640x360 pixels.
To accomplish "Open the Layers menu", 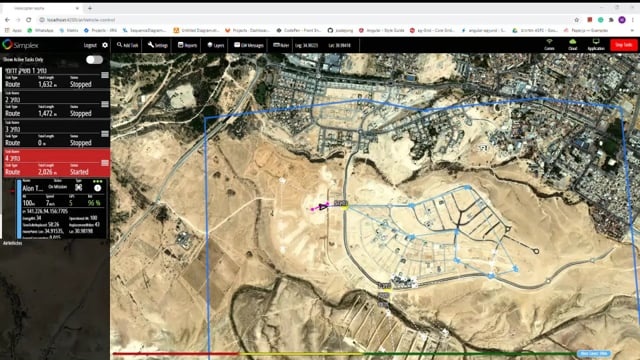I will [216, 45].
